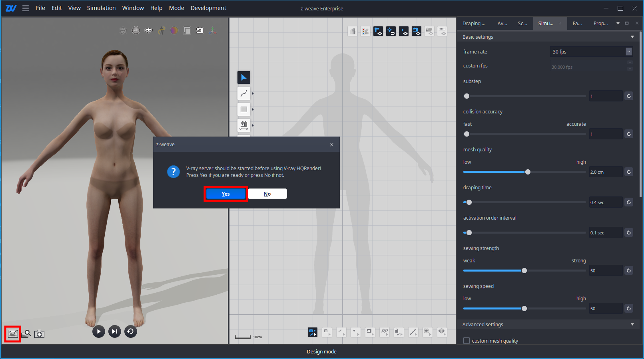Click the color palette brush icon in 2D toolbar
The height and width of the screenshot is (359, 644).
pos(365,31)
